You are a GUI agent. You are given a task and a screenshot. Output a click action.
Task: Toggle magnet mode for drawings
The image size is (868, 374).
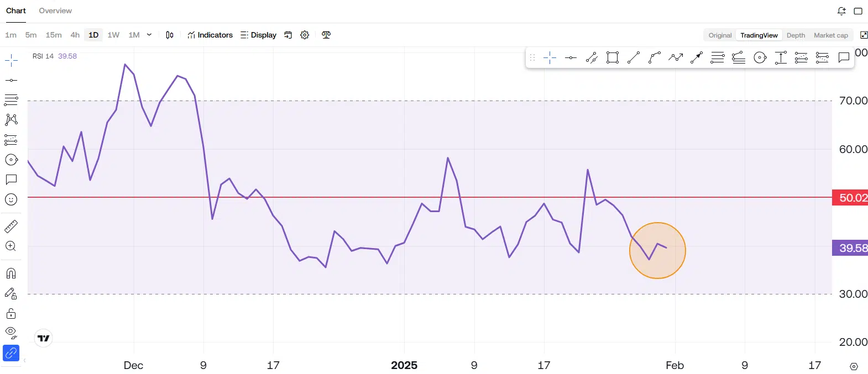tap(11, 273)
